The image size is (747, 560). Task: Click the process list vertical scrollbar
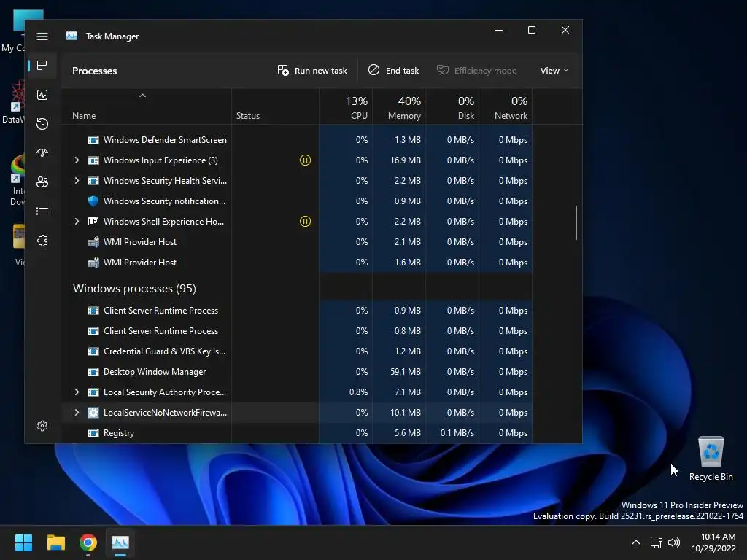[x=576, y=222]
